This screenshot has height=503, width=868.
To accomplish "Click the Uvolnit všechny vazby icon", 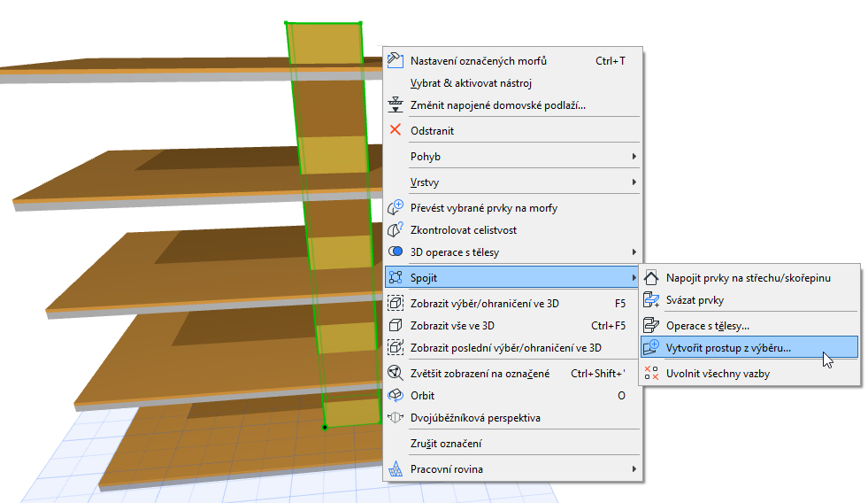I will coord(651,374).
